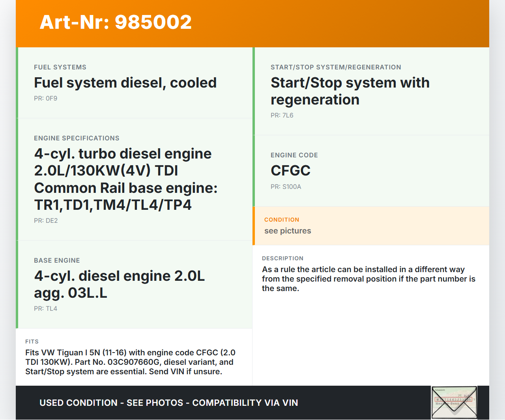
Task: Click the 'USED CONDITION - SEE PHOTOS' footer text
Action: [x=168, y=403]
